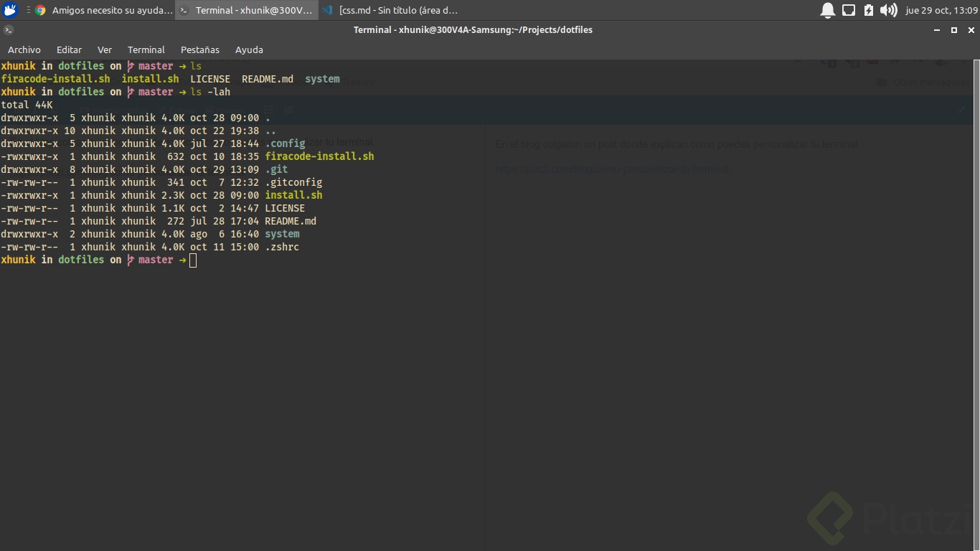The width and height of the screenshot is (980, 551).
Task: Open the Pestañas menu
Action: (x=200, y=50)
